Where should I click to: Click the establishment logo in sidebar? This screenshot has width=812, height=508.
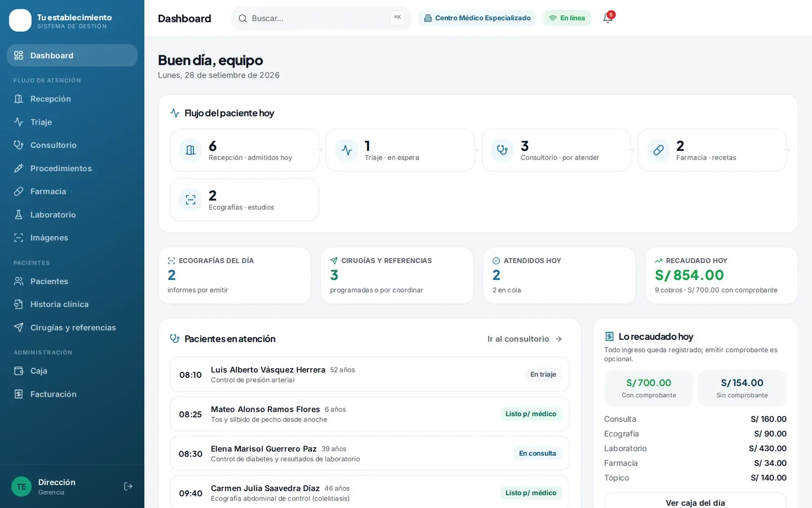pos(20,20)
